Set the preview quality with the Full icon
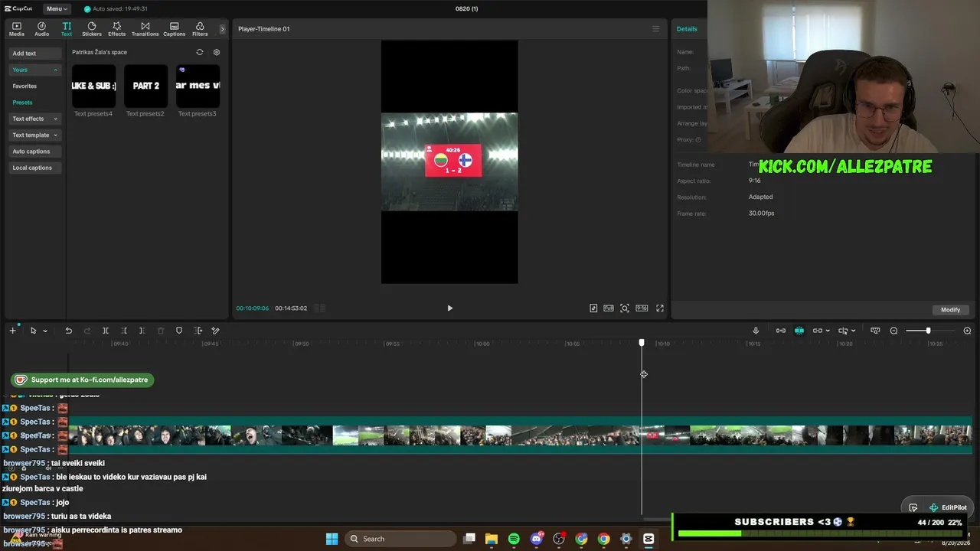This screenshot has width=980, height=551. [x=609, y=308]
